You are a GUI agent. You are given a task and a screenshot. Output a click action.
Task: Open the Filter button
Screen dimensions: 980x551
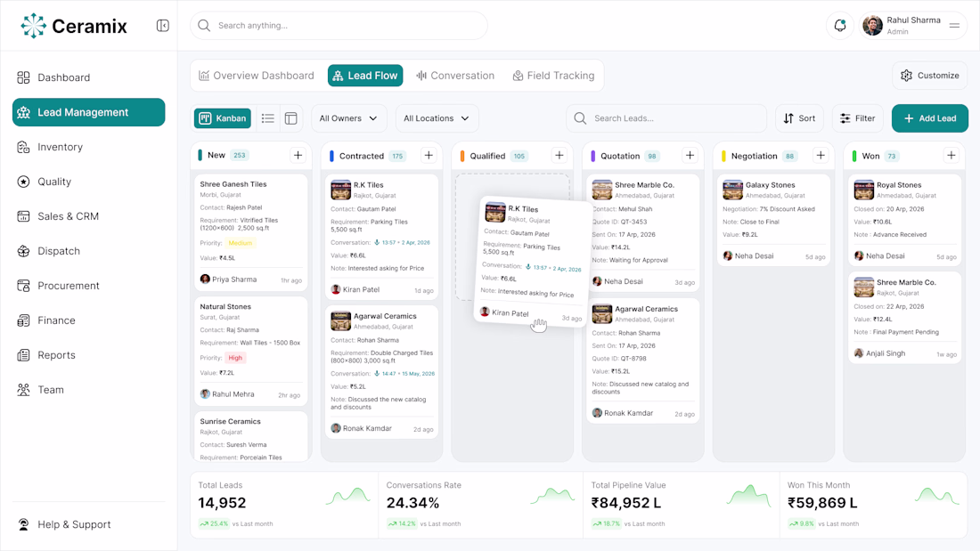pyautogui.click(x=857, y=118)
